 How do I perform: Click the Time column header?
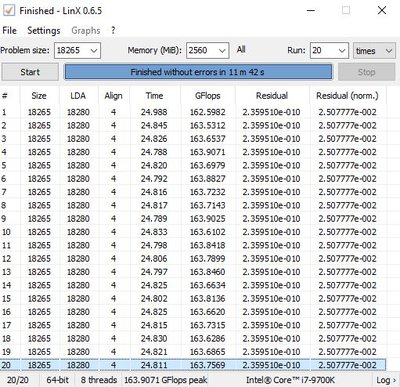click(154, 96)
